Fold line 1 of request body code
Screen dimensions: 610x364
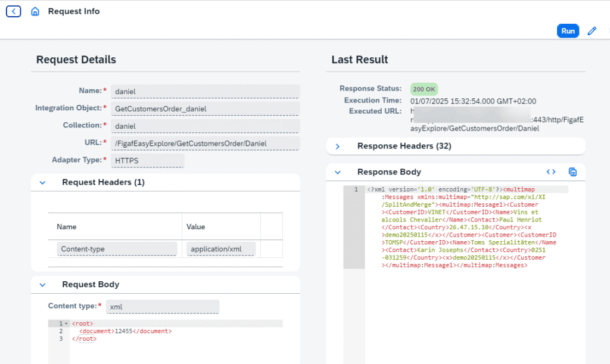pyautogui.click(x=67, y=323)
